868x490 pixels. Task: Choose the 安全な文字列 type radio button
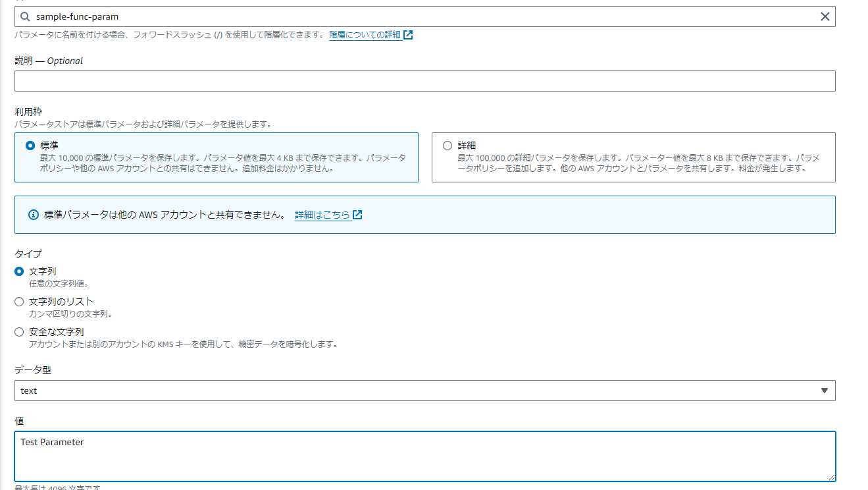pos(19,332)
